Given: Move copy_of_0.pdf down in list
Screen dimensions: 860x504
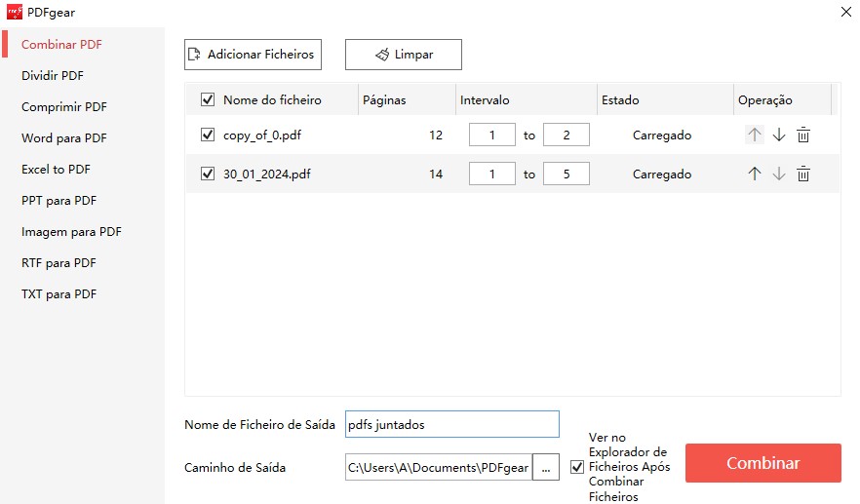Looking at the screenshot, I should [x=779, y=135].
